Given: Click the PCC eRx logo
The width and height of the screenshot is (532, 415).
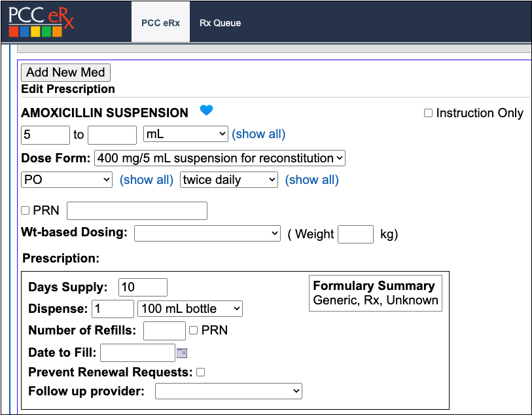Looking at the screenshot, I should click(x=41, y=21).
